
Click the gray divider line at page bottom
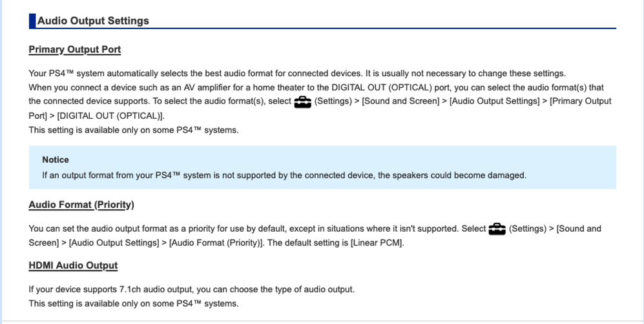tap(322, 320)
